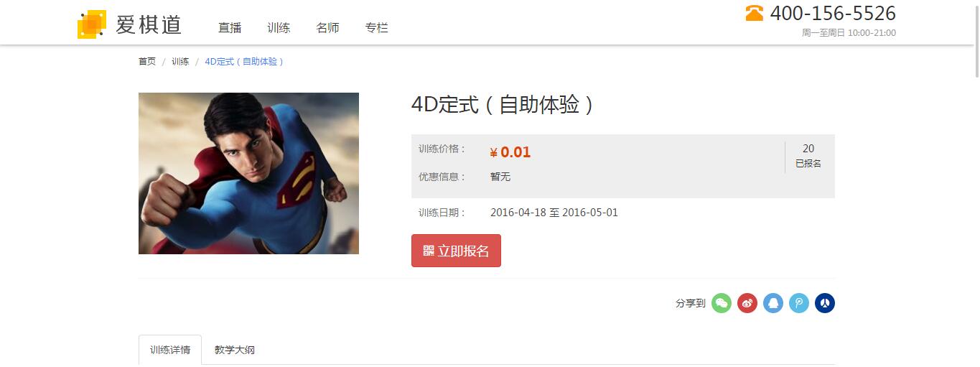The width and height of the screenshot is (980, 367).
Task: Click the red 立即报名 signup button
Action: coord(456,251)
